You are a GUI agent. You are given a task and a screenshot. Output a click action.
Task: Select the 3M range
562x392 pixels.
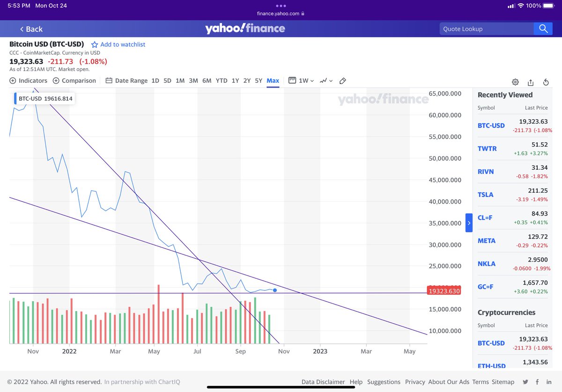coord(193,80)
